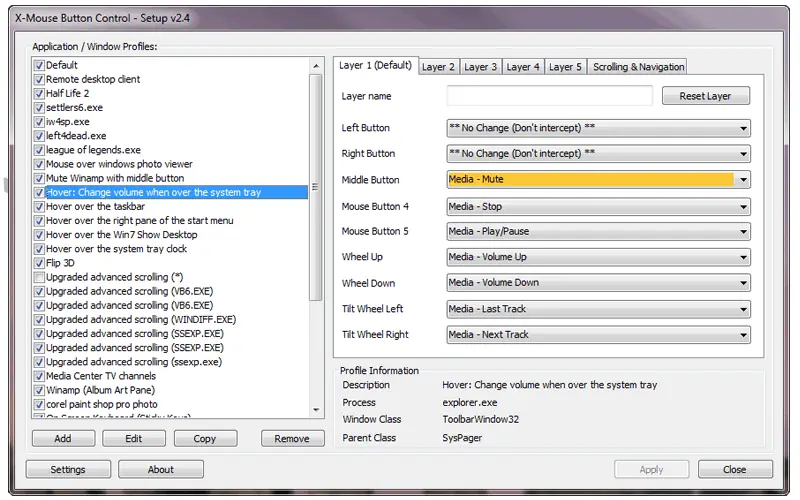This screenshot has width=800, height=500.
Task: Select the iw4sp.exe profile
Action: coord(68,122)
